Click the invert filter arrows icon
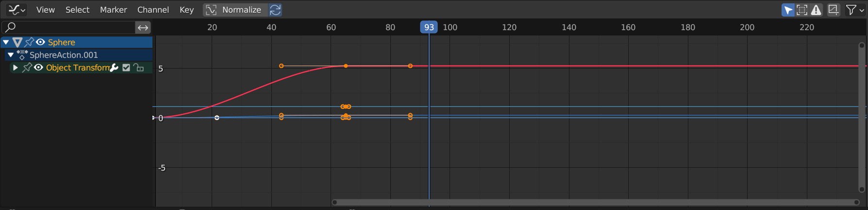Viewport: 868px width, 210px height. click(x=143, y=28)
